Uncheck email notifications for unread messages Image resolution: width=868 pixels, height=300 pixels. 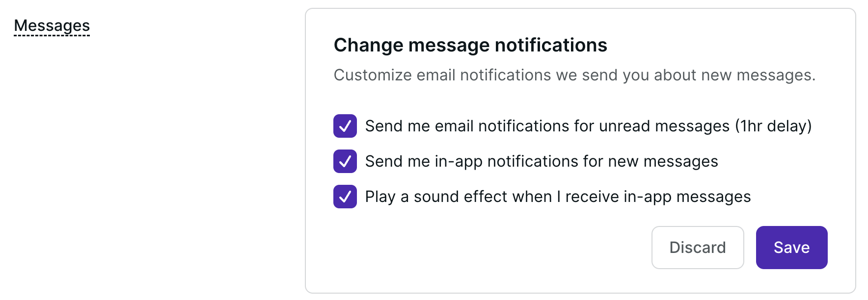[x=345, y=126]
